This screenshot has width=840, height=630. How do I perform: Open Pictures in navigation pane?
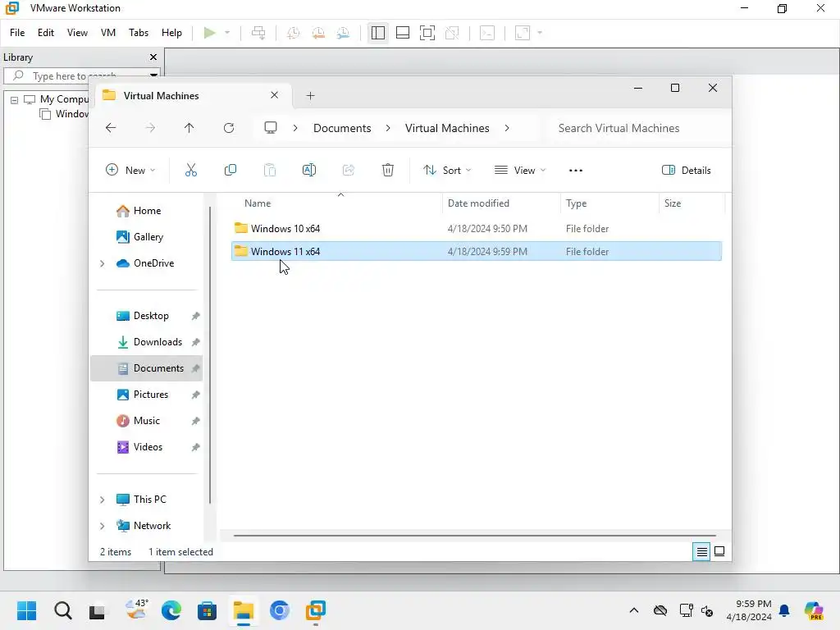143,395
